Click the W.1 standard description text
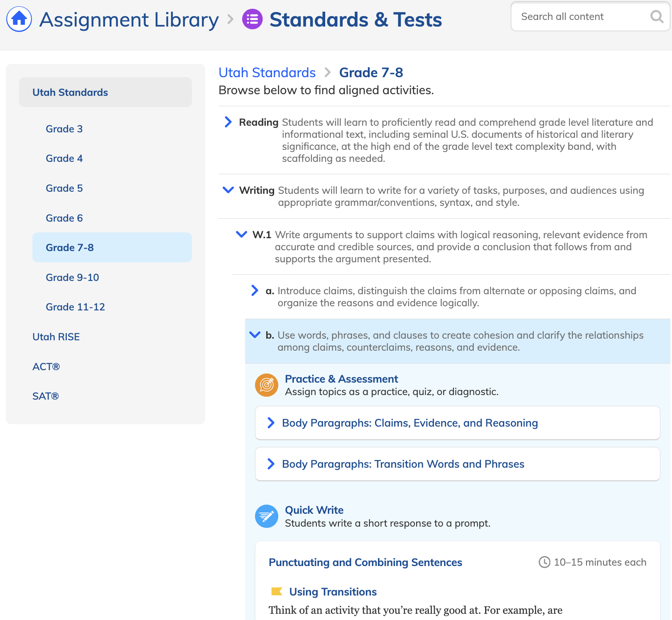This screenshot has width=672, height=620. click(461, 247)
